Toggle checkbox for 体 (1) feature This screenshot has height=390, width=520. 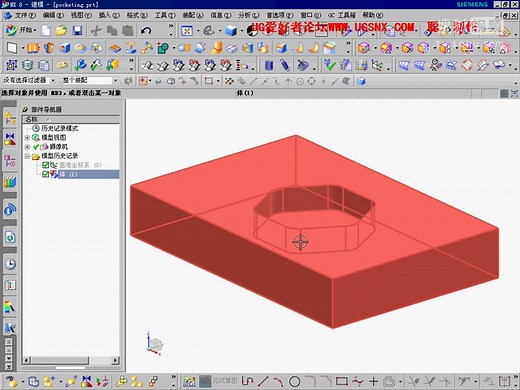point(45,174)
